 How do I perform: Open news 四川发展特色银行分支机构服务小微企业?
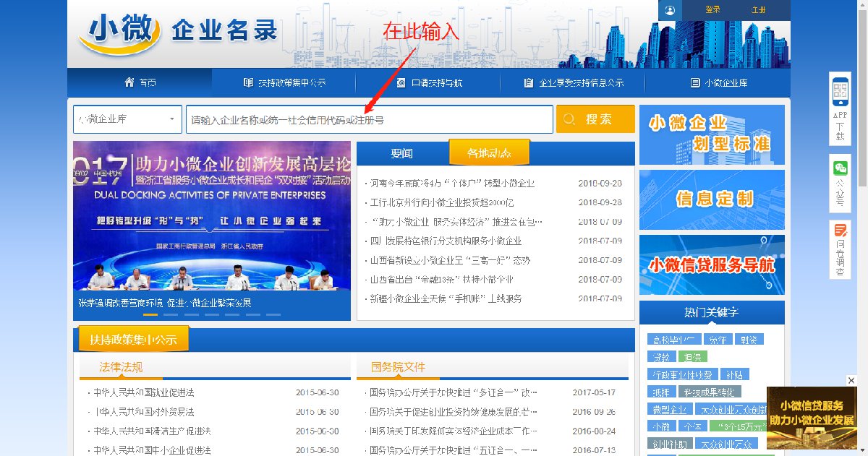pos(444,241)
